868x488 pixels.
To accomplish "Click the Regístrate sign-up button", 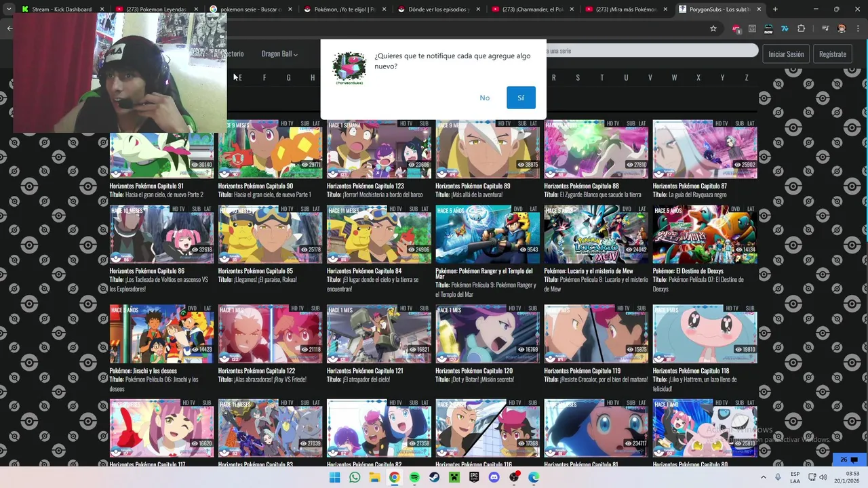I will [x=832, y=54].
